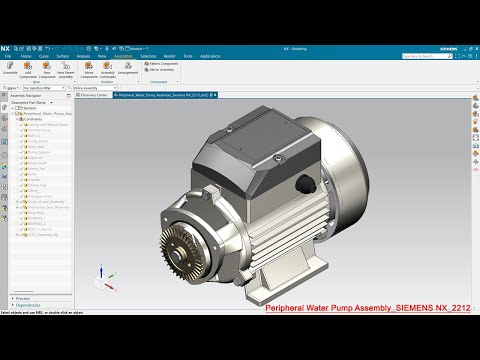This screenshot has width=480, height=360.
Task: Toggle visibility check for Pump_Cover
Action: tap(22, 141)
